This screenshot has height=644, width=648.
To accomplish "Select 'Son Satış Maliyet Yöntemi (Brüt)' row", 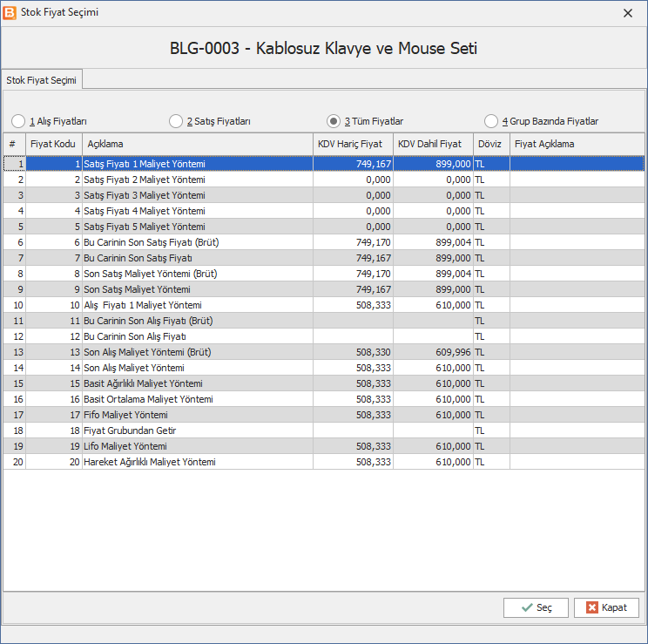I will click(x=324, y=274).
